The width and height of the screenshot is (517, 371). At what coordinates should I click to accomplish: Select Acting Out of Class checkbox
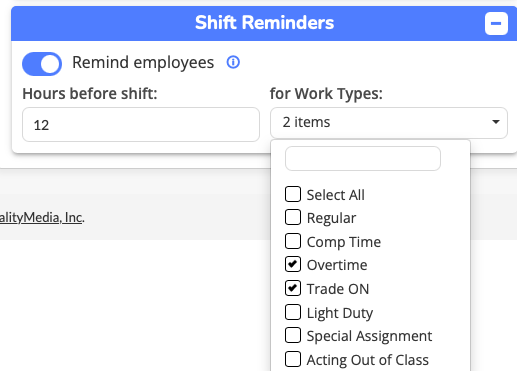[293, 359]
